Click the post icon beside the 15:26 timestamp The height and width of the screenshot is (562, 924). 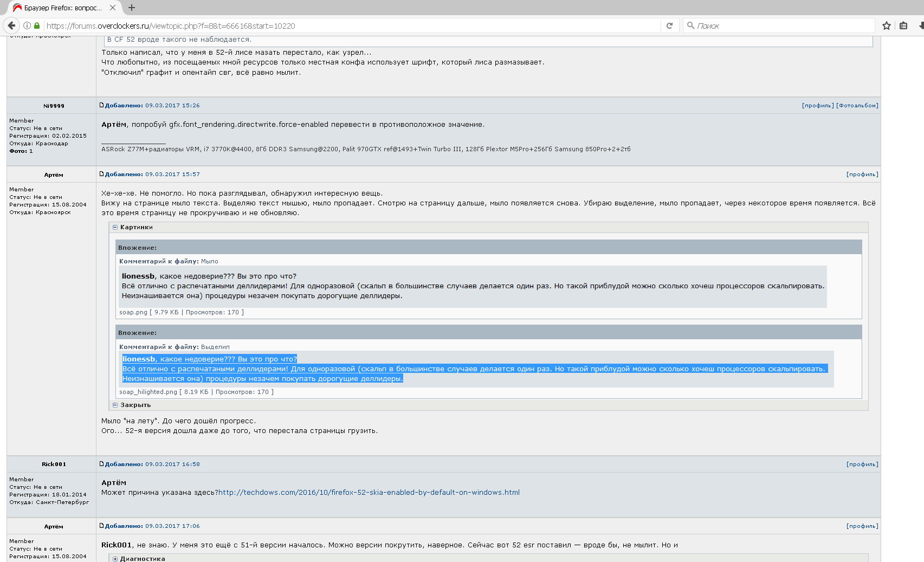101,105
